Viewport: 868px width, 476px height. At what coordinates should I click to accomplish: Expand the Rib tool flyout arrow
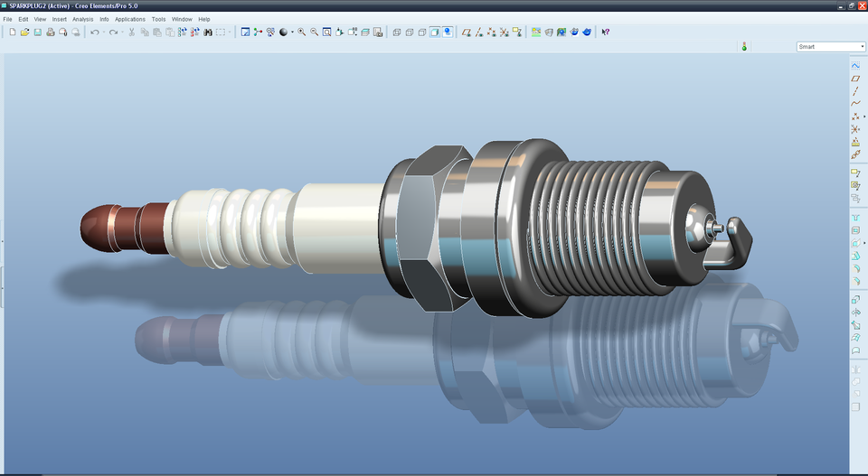(x=864, y=243)
